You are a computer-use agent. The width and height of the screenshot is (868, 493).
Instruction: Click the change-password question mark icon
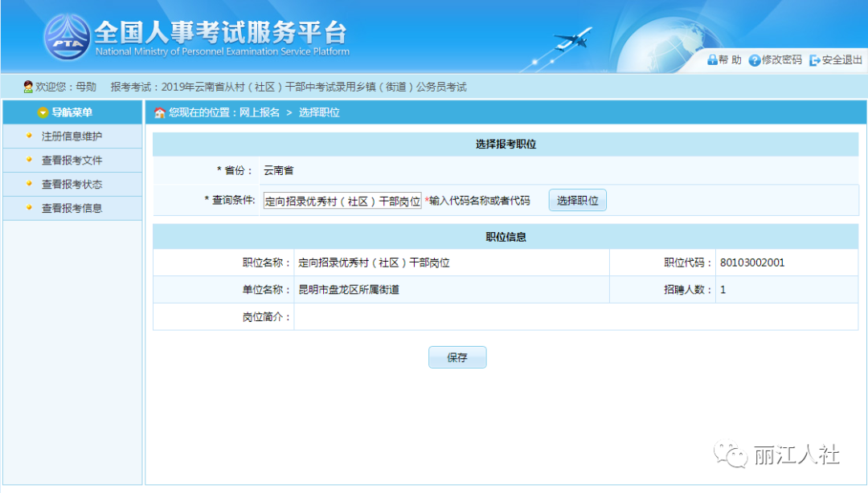tap(755, 60)
